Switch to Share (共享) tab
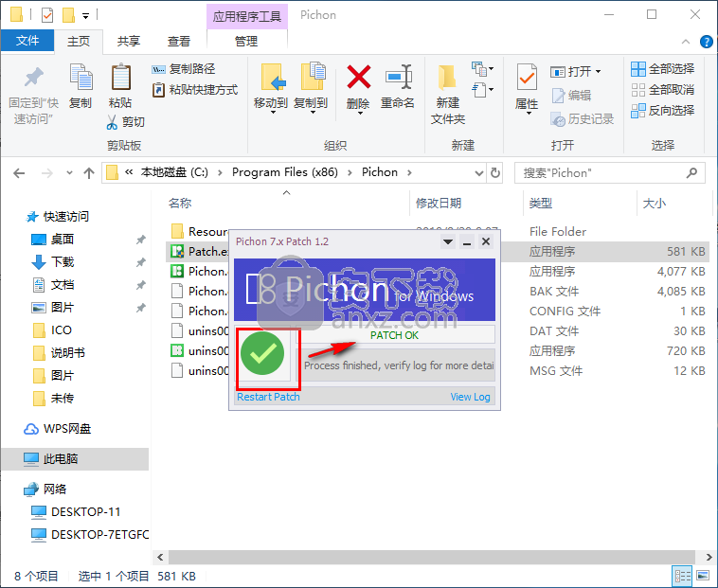Screen dimensions: 718x588 click(128, 42)
